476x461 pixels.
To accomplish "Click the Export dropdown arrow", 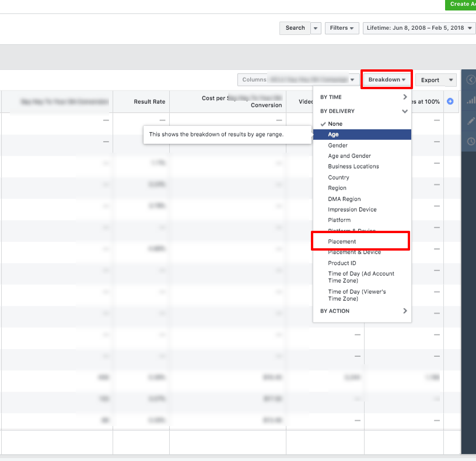I will [x=450, y=80].
